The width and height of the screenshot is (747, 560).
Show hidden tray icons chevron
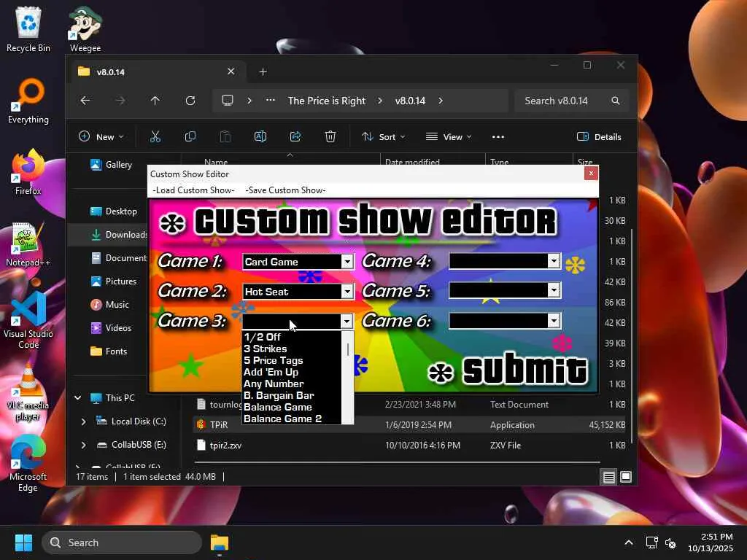click(x=629, y=542)
